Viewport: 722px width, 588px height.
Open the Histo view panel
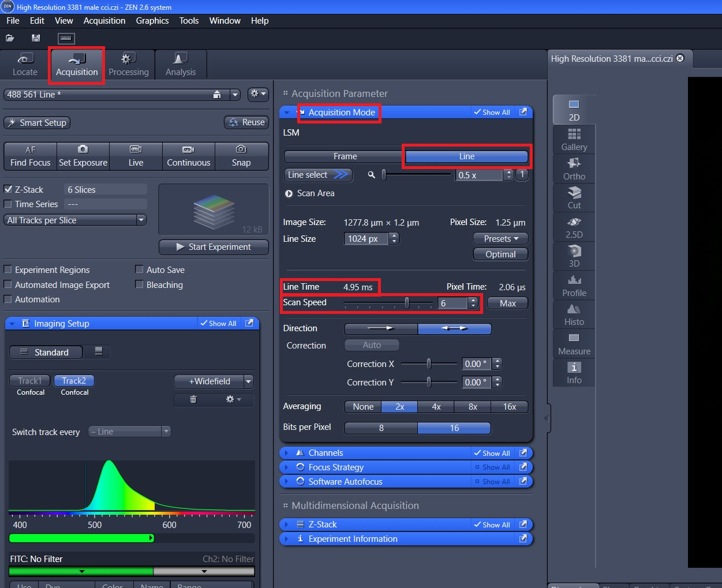(x=574, y=314)
